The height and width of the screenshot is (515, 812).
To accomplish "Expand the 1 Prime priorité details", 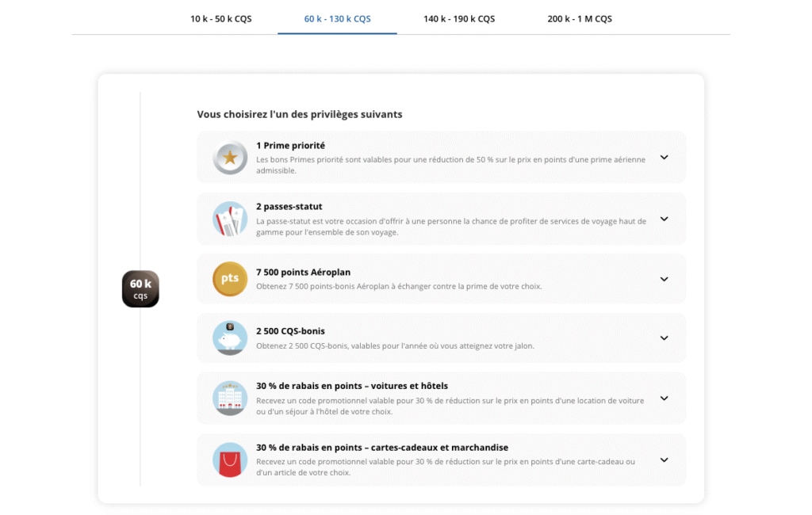I will click(665, 158).
